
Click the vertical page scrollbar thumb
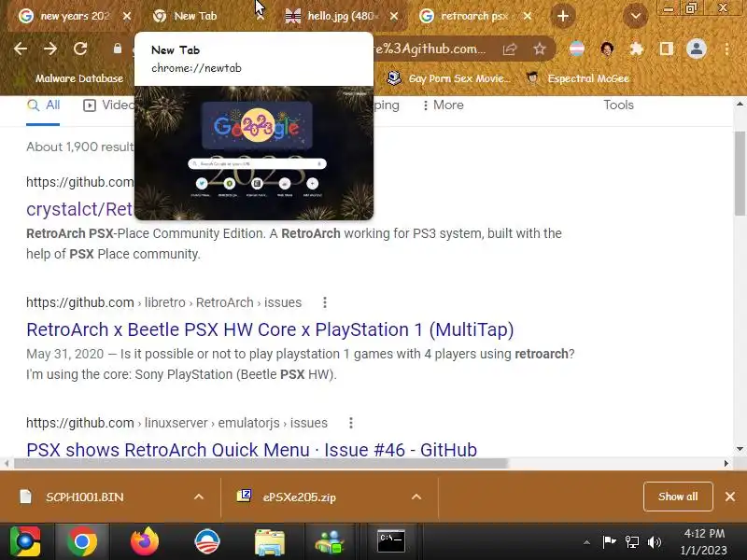click(740, 173)
